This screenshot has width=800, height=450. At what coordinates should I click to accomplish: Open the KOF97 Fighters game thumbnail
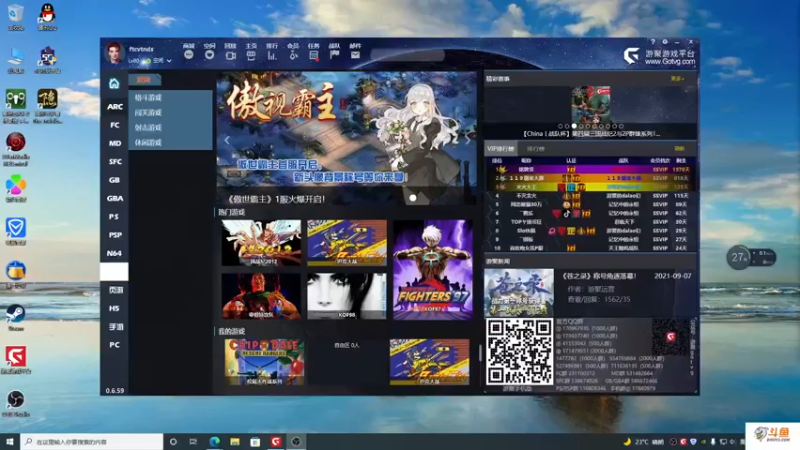tap(433, 269)
